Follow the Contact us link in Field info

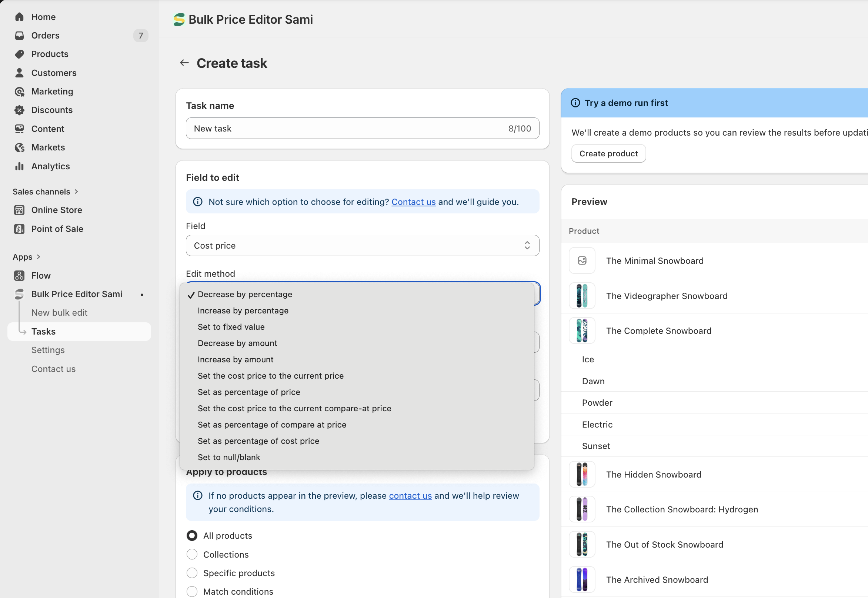pos(413,202)
